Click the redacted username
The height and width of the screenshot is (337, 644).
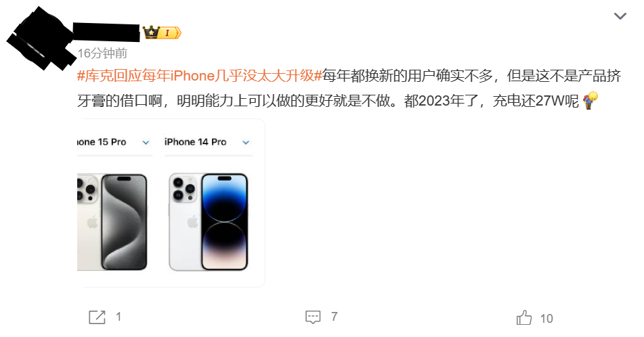pyautogui.click(x=106, y=32)
